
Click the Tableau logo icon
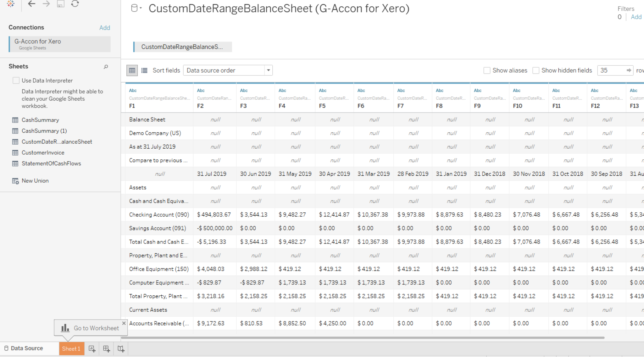[x=11, y=4]
